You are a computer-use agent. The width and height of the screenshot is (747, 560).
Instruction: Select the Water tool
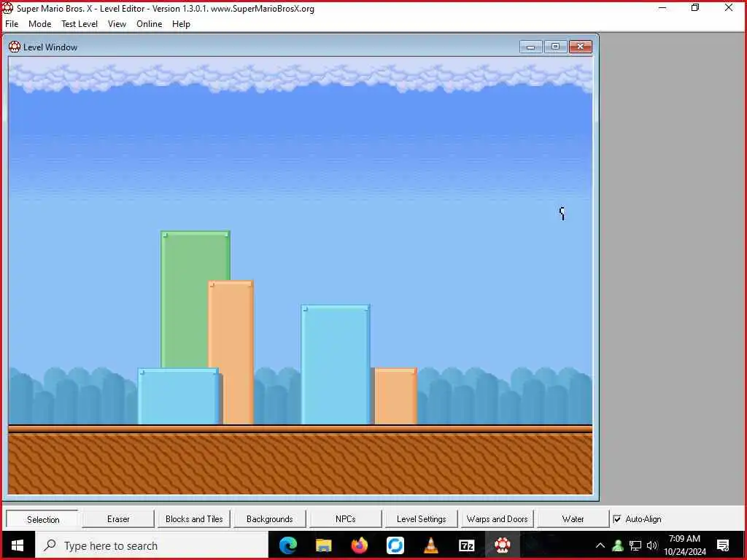573,519
